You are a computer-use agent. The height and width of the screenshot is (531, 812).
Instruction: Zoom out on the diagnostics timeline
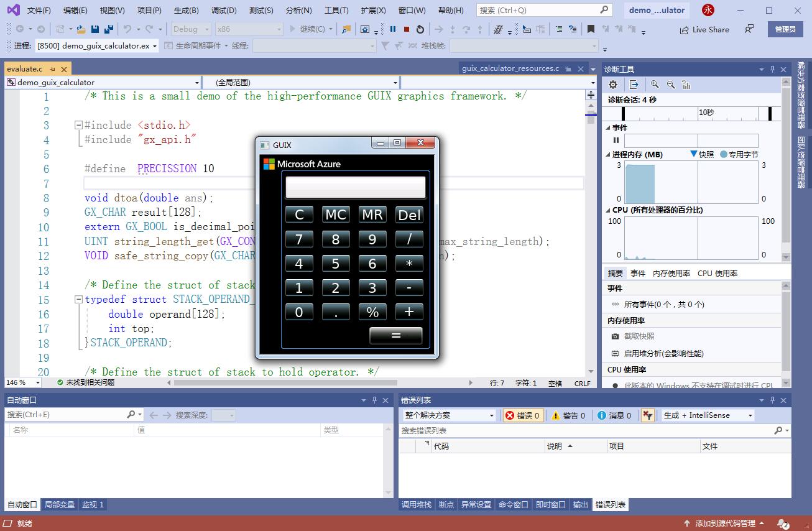[x=671, y=85]
